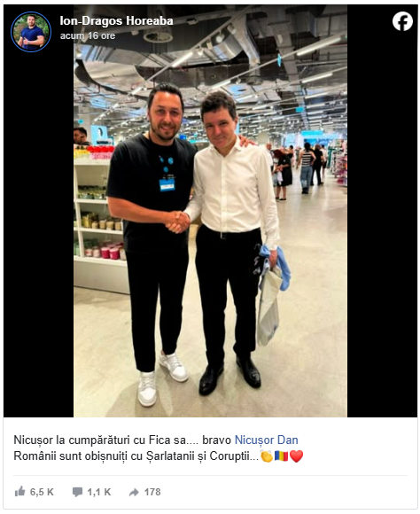
Task: Click the share arrow icon
Action: pyautogui.click(x=134, y=492)
